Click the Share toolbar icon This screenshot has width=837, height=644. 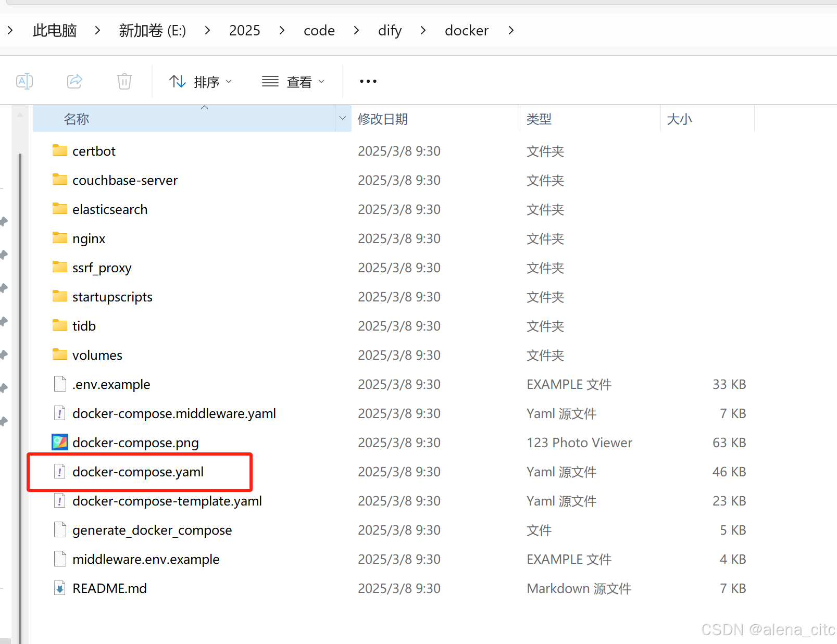tap(74, 81)
